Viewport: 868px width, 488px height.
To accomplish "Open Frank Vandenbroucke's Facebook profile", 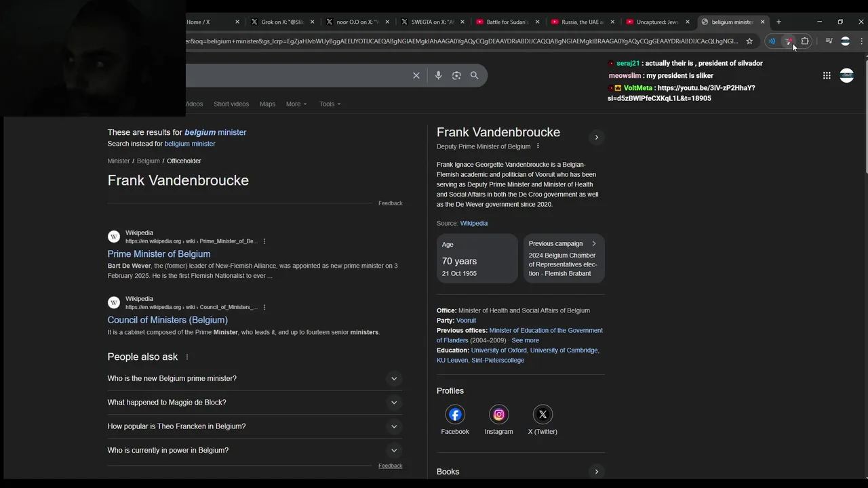I will click(x=455, y=414).
